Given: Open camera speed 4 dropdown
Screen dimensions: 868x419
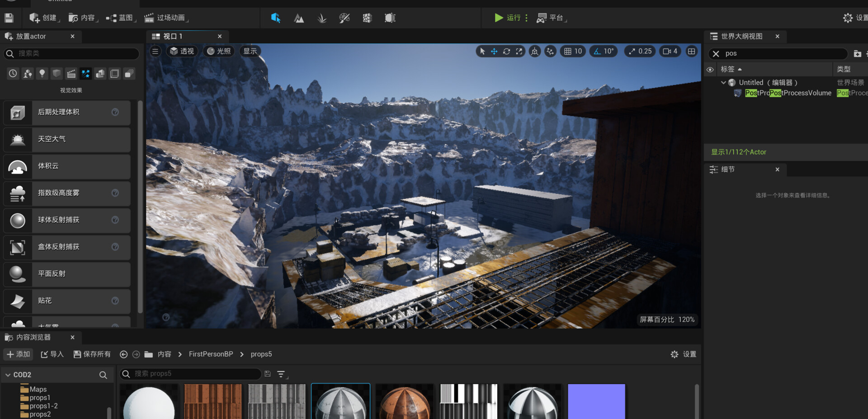Looking at the screenshot, I should point(670,51).
